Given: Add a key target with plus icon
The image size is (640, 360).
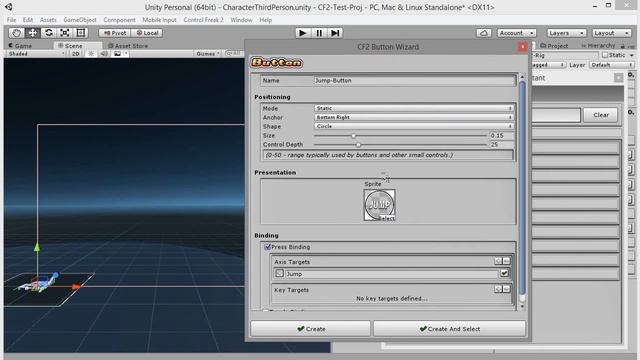Looking at the screenshot, I should pyautogui.click(x=498, y=289).
